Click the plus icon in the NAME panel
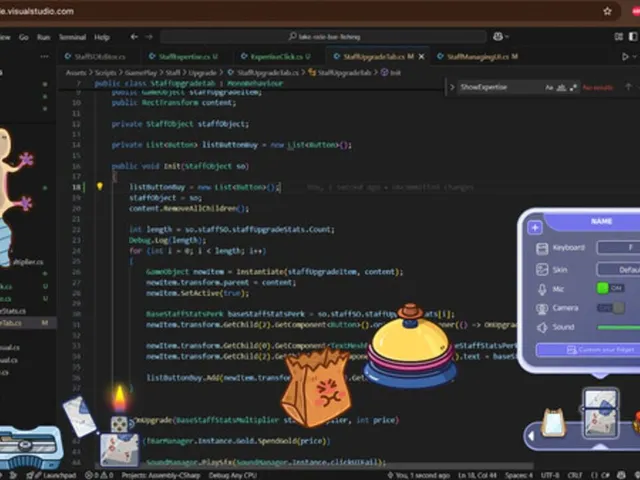Image resolution: width=640 pixels, height=480 pixels. tap(535, 227)
